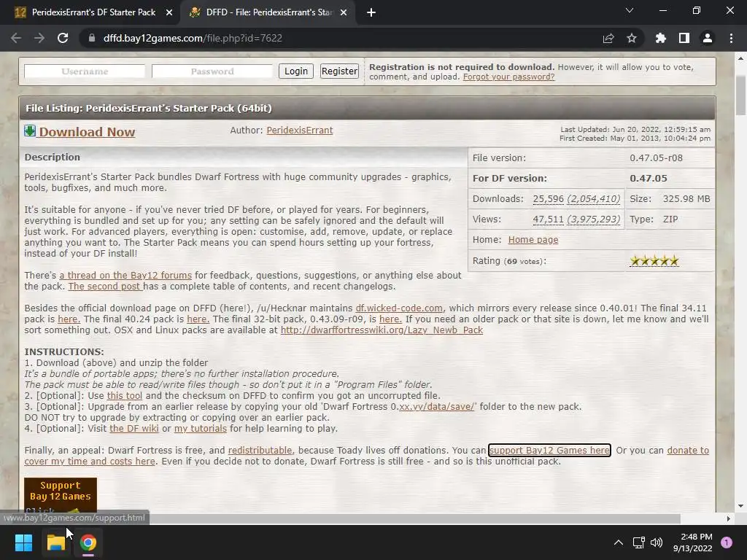Open the this tool checksum link
The image size is (747, 560).
[x=124, y=396]
